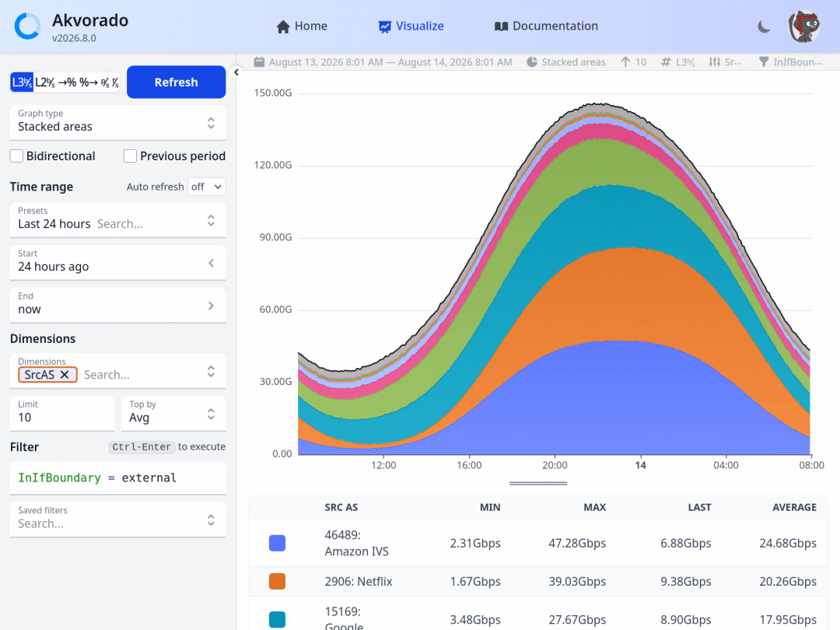
Task: Click the End time field
Action: [x=118, y=306]
